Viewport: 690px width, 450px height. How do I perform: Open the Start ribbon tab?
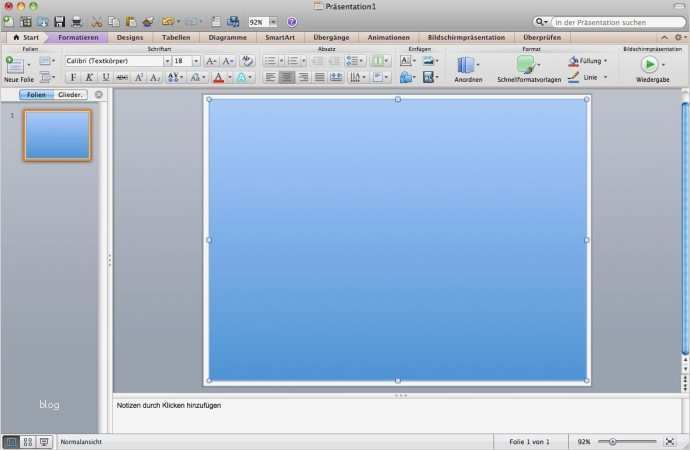click(x=26, y=37)
